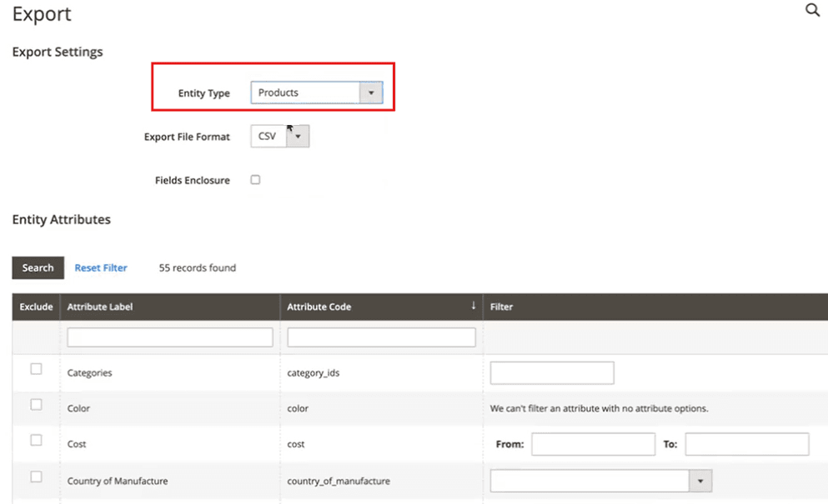Select the Export Settings heading
Viewport: 828px width, 504px height.
coord(58,52)
